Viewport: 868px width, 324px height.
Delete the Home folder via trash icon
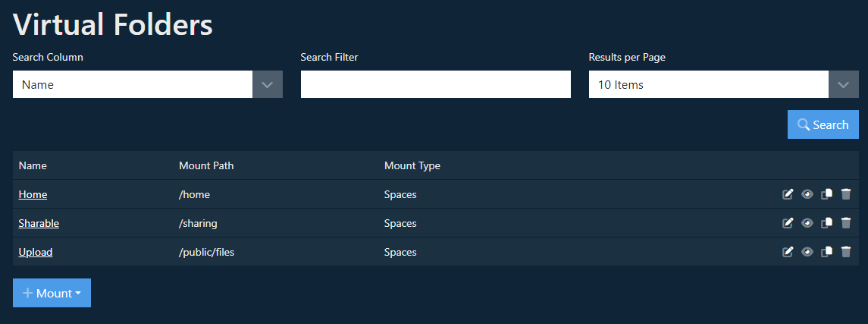coord(846,193)
